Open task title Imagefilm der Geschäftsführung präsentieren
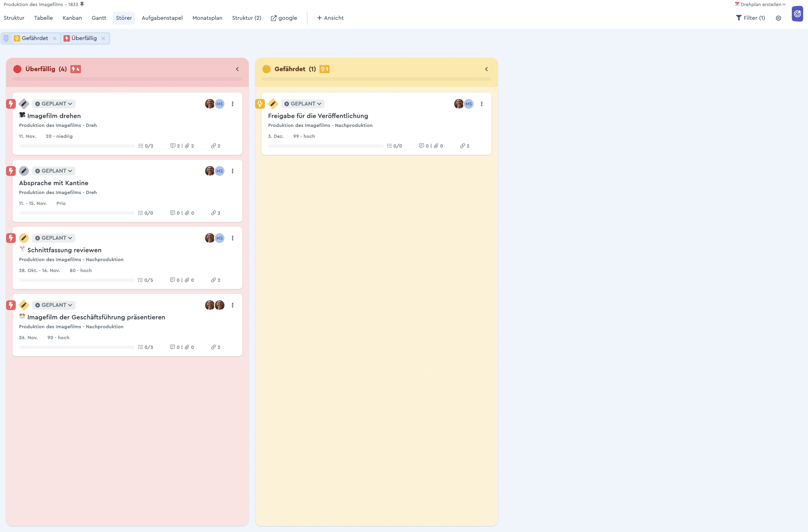 coord(96,317)
